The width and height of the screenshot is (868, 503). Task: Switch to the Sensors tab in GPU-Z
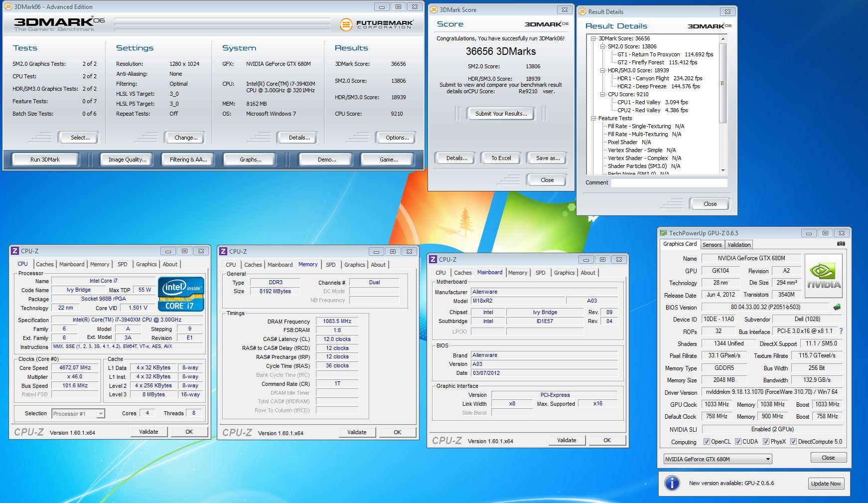tap(712, 245)
